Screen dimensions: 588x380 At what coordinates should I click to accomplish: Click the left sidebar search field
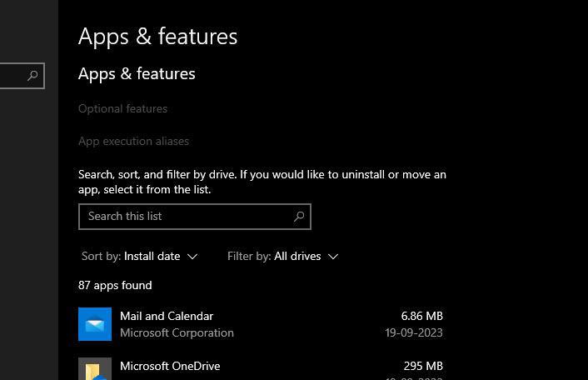pyautogui.click(x=12, y=76)
